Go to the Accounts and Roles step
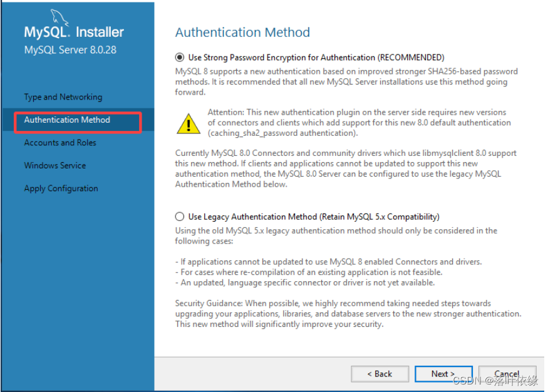This screenshot has width=548, height=392. click(60, 143)
